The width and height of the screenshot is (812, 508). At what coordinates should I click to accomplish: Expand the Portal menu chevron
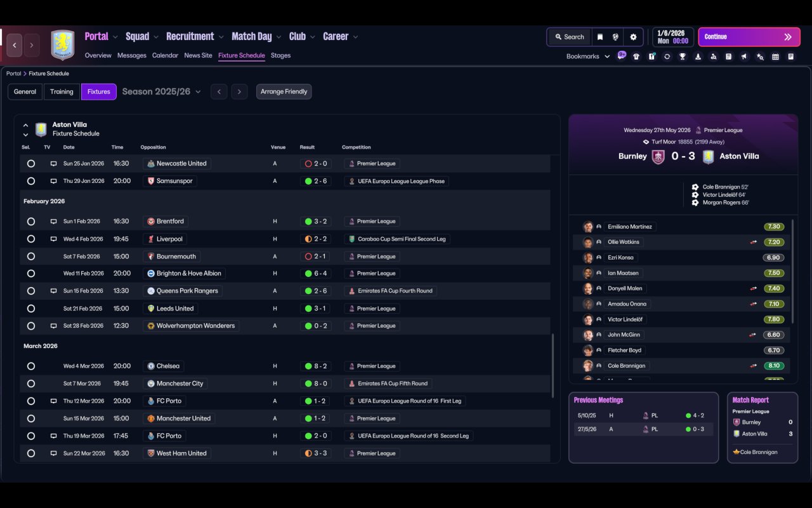point(115,37)
